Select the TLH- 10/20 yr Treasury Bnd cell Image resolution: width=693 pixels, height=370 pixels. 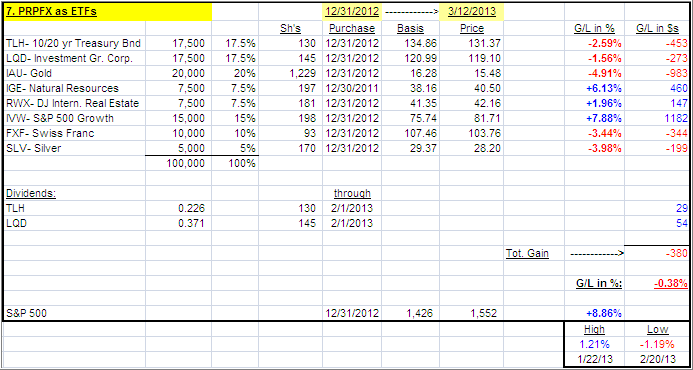[74, 43]
